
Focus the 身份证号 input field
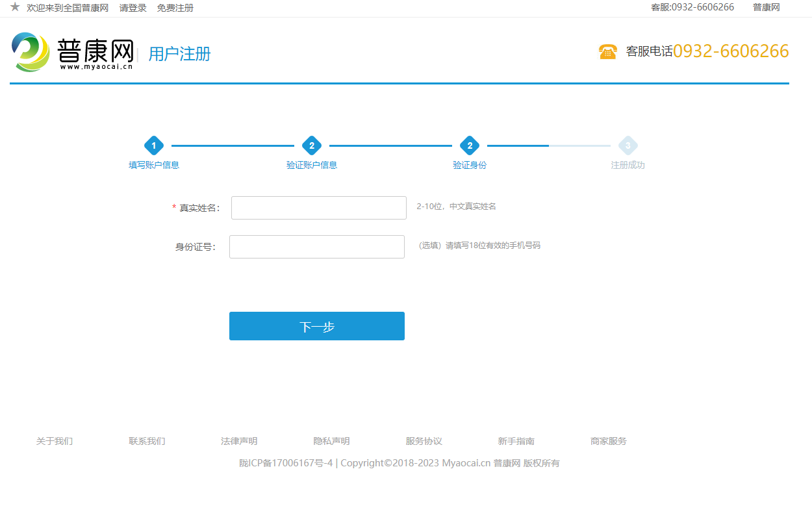pyautogui.click(x=316, y=247)
